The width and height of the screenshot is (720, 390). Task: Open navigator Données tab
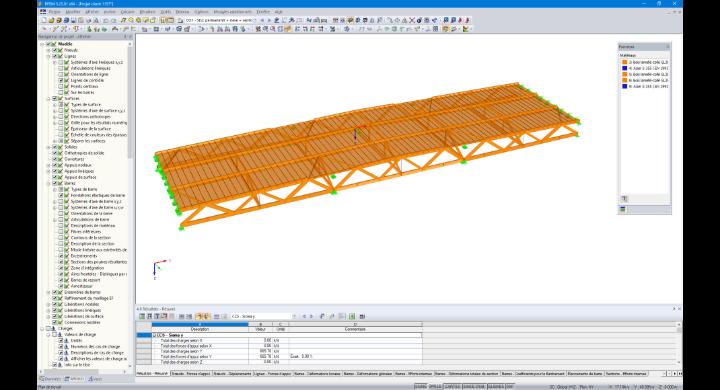coord(50,379)
